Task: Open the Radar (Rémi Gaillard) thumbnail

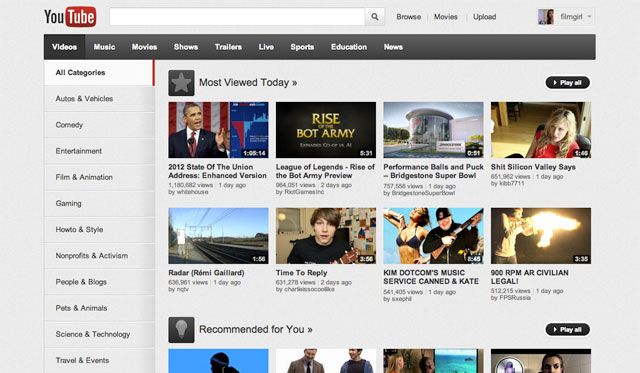Action: point(218,236)
